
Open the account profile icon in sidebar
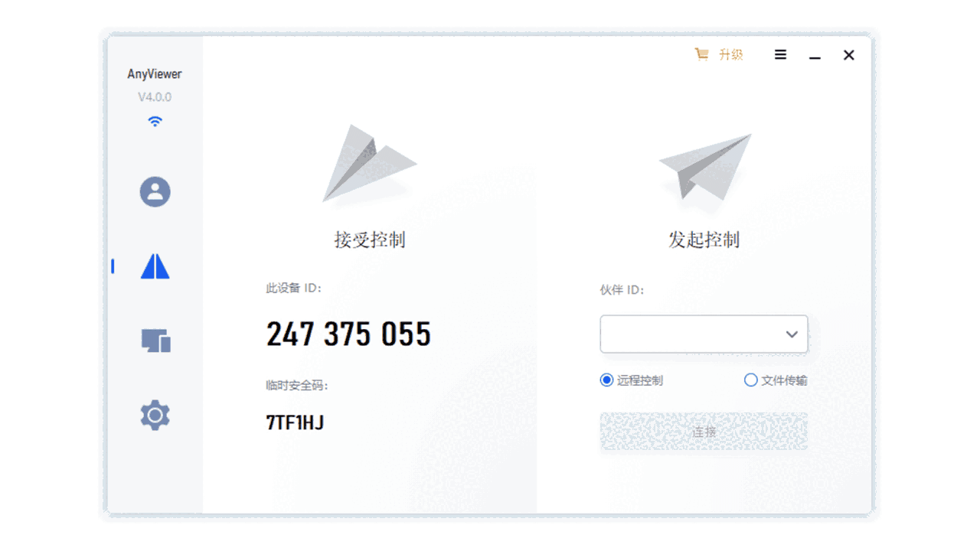[x=155, y=191]
